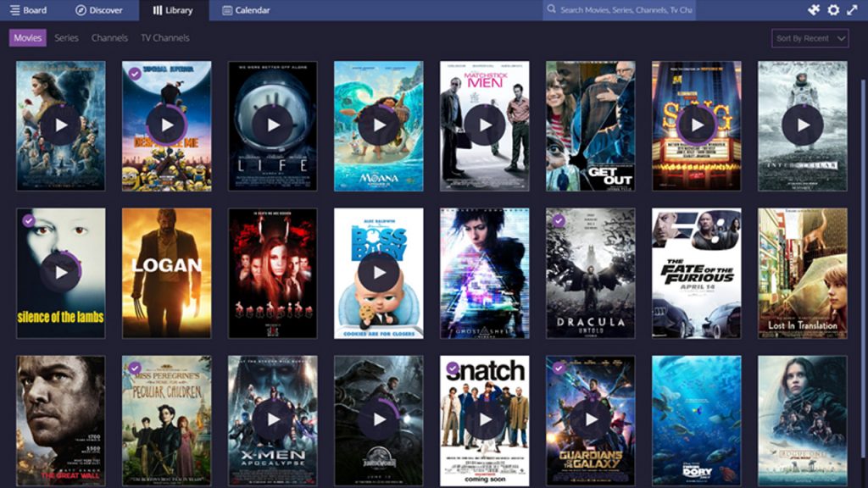Select the Library tab
This screenshot has width=868, height=488.
(x=173, y=10)
